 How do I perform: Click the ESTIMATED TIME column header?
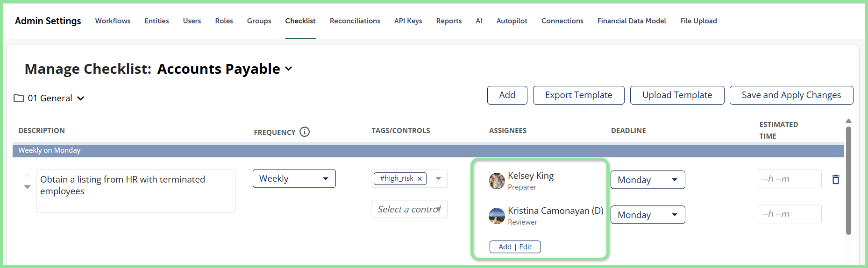[779, 130]
